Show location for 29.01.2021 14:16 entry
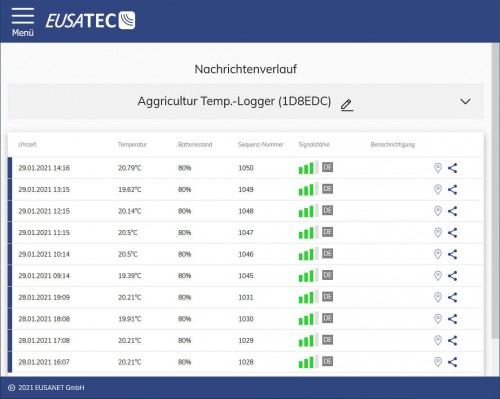The height and width of the screenshot is (399, 500). tap(438, 168)
